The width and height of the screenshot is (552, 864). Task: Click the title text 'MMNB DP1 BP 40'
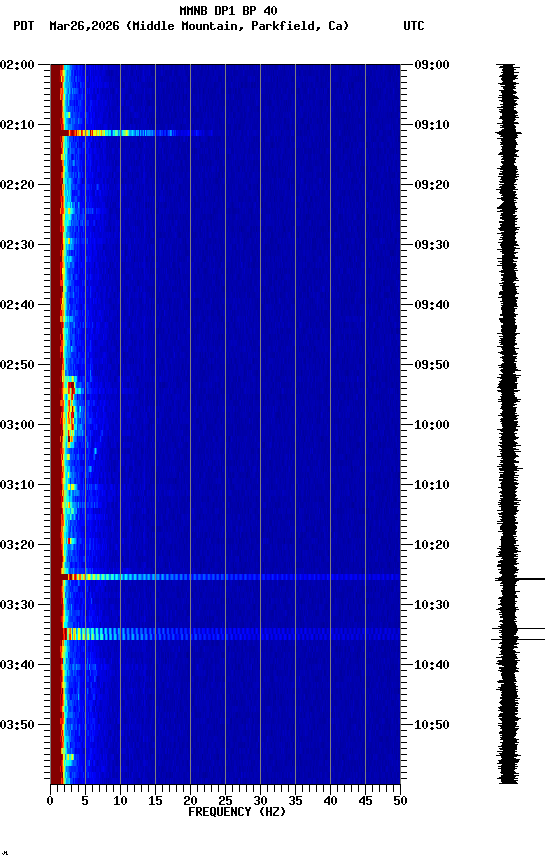[x=228, y=10]
